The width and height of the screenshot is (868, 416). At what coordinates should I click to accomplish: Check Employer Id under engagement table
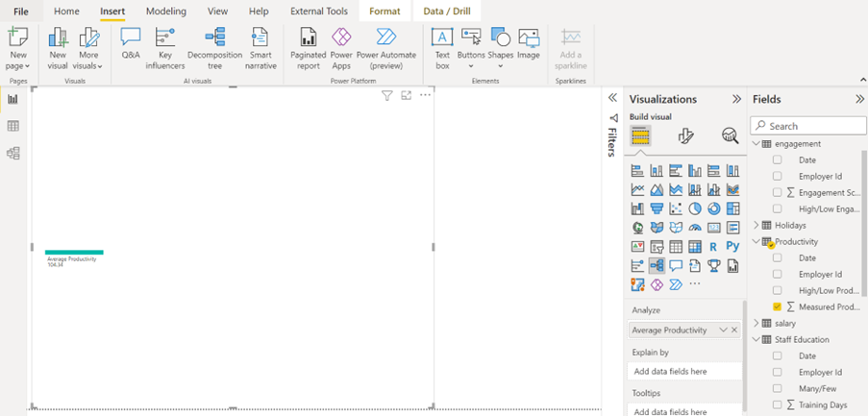778,177
